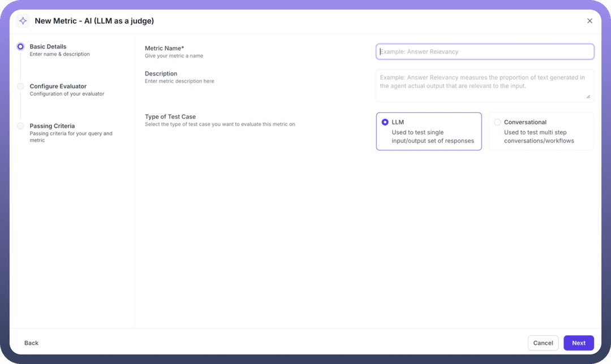Choose the card describing multi step conversations/workflows
This screenshot has height=364, width=611.
click(540, 136)
